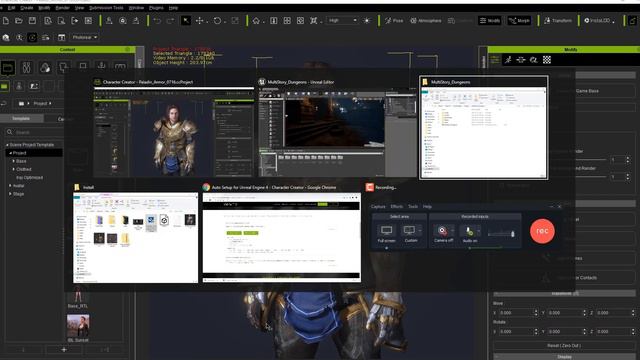This screenshot has height=360, width=640.
Task: Expand the Base tree item
Action: [13, 161]
